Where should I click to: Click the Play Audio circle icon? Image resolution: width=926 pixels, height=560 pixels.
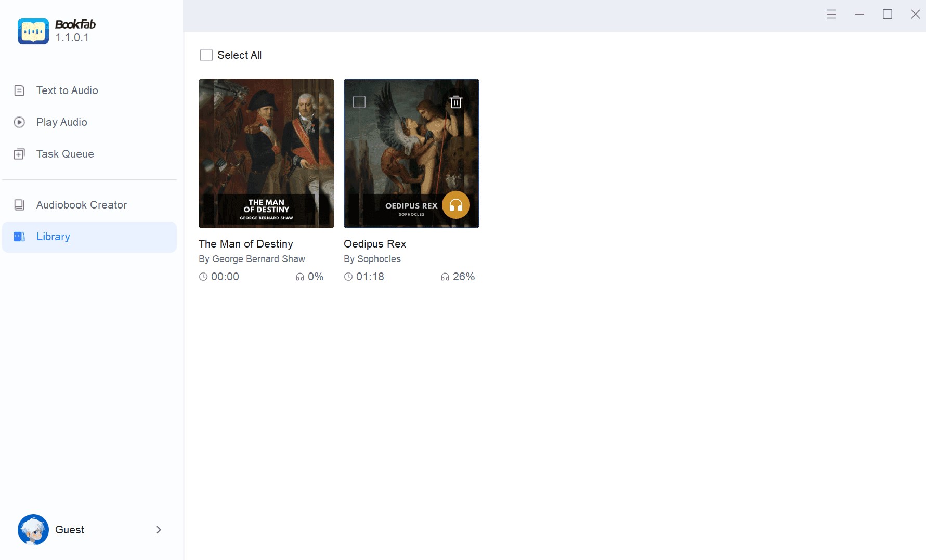pyautogui.click(x=19, y=122)
